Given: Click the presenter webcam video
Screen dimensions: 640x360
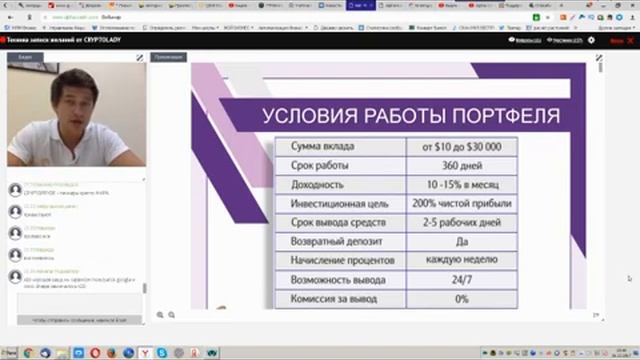Looking at the screenshot, I should [x=76, y=114].
